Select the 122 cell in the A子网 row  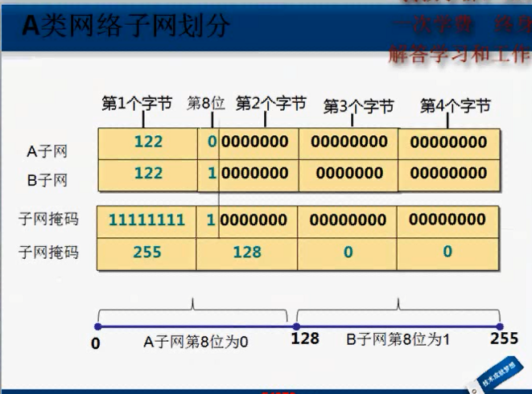(x=148, y=142)
